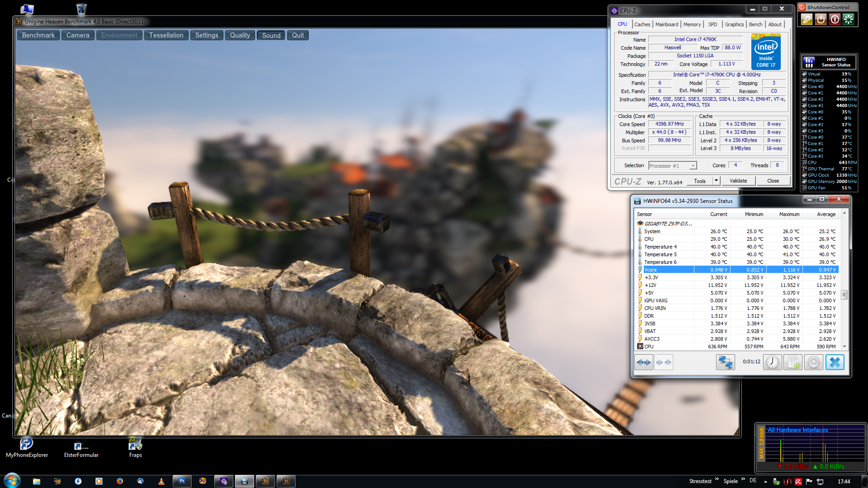
Task: Click the HWiNFO network remote monitoring icon
Action: click(725, 362)
